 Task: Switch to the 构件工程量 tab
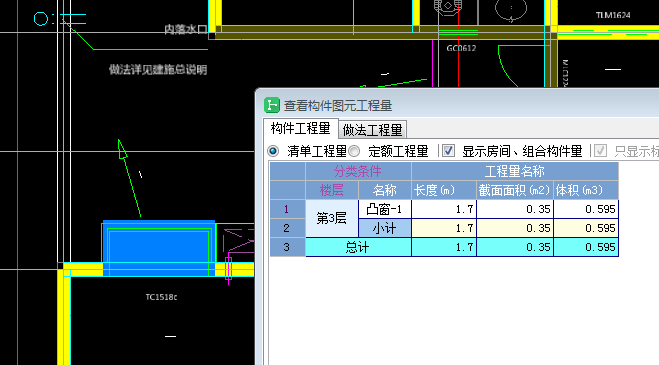click(301, 129)
